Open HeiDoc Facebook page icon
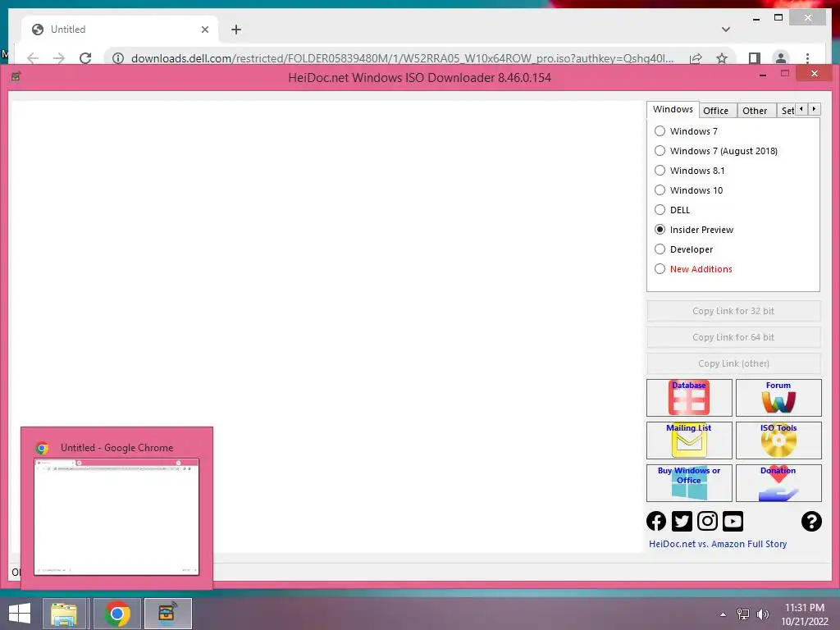 point(656,521)
